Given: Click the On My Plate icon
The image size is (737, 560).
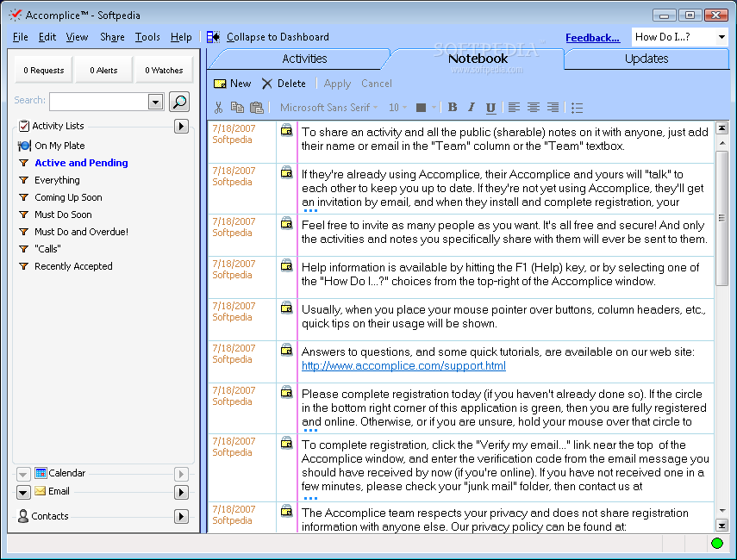Looking at the screenshot, I should tap(24, 146).
